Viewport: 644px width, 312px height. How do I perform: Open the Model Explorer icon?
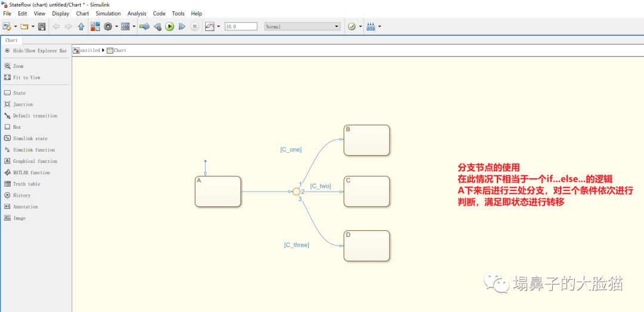click(x=125, y=27)
